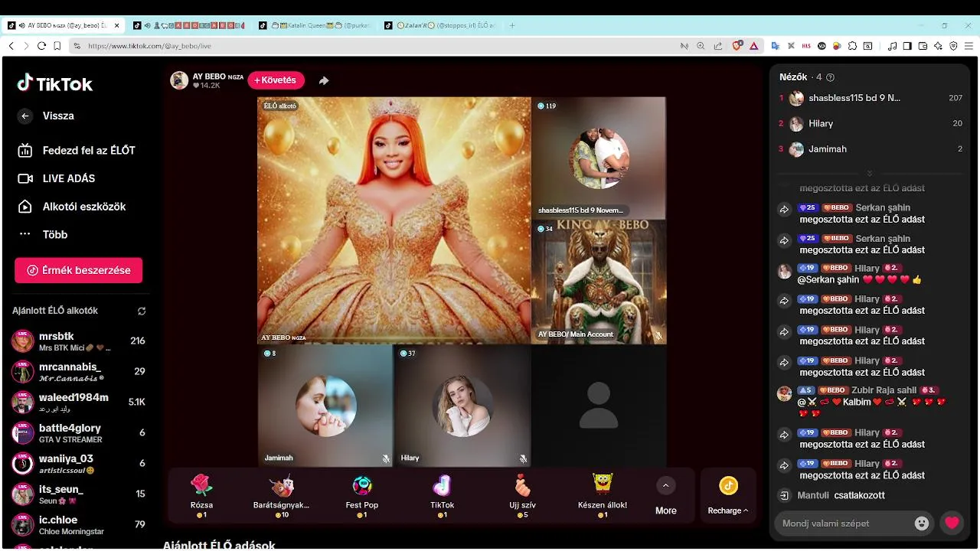Go back with the Vissza arrow
Image resolution: width=980 pixels, height=551 pixels.
(25, 116)
